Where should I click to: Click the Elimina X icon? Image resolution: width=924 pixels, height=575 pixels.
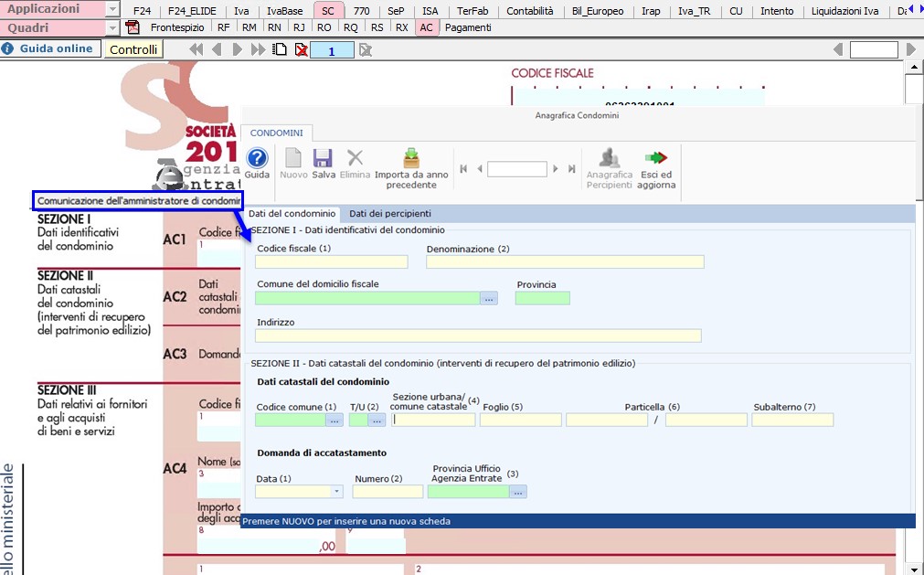(x=355, y=159)
